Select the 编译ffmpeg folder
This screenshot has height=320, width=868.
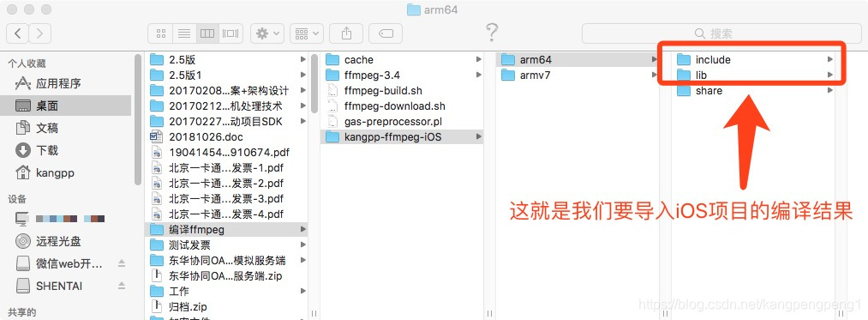coord(226,229)
